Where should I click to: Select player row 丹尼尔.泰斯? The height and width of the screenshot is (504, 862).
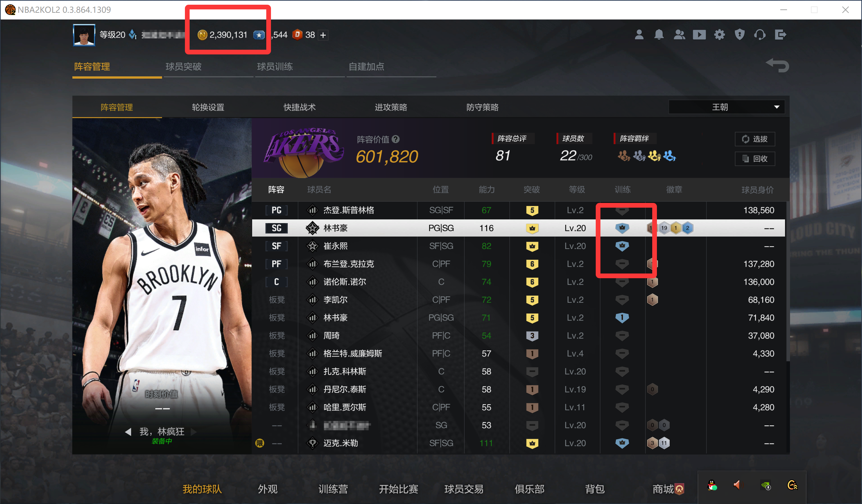click(518, 389)
